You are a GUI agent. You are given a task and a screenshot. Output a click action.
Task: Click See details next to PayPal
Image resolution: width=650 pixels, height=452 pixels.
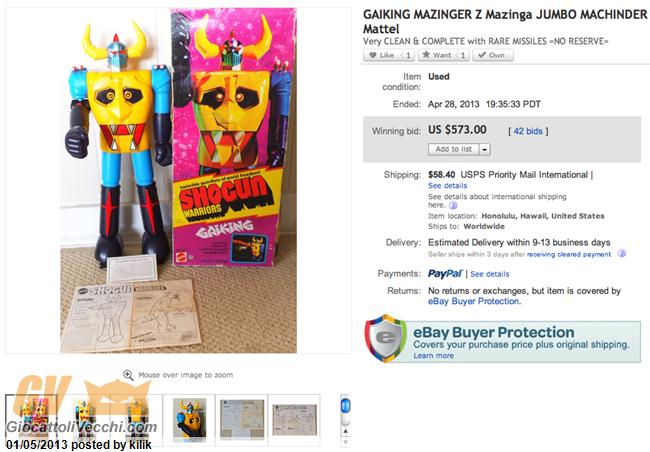(x=490, y=274)
